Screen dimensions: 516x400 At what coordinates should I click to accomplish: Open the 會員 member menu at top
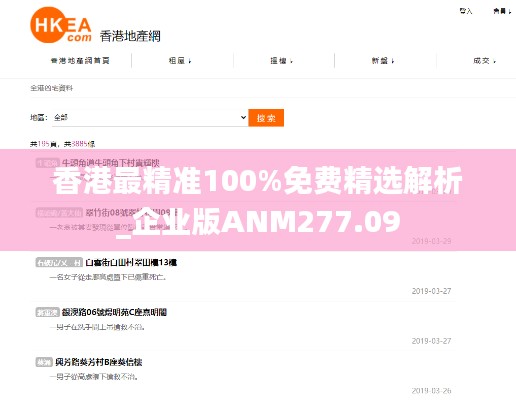[x=502, y=11]
